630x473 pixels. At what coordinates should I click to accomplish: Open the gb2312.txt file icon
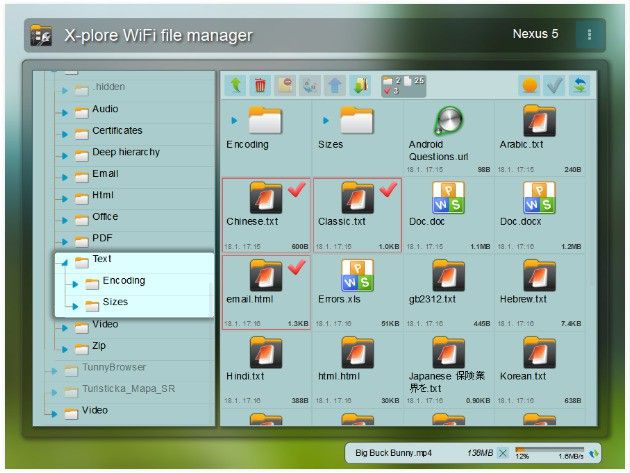[448, 275]
